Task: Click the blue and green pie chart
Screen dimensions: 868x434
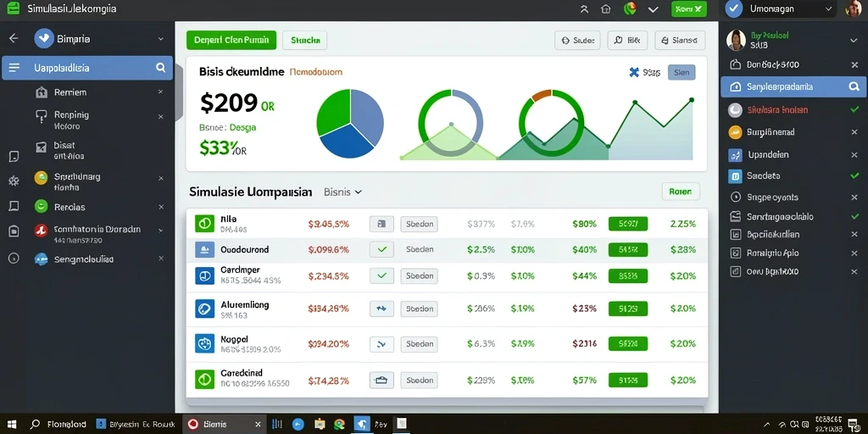Action: click(x=350, y=124)
